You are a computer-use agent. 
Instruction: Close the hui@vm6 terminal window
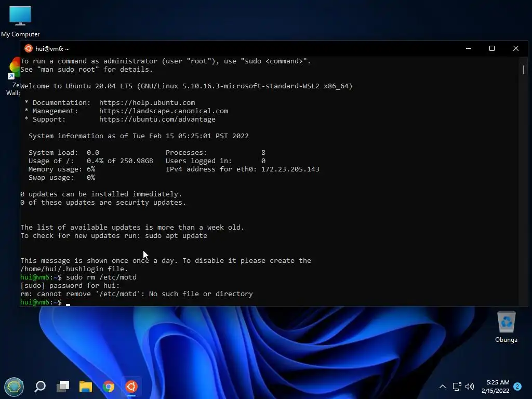click(516, 48)
